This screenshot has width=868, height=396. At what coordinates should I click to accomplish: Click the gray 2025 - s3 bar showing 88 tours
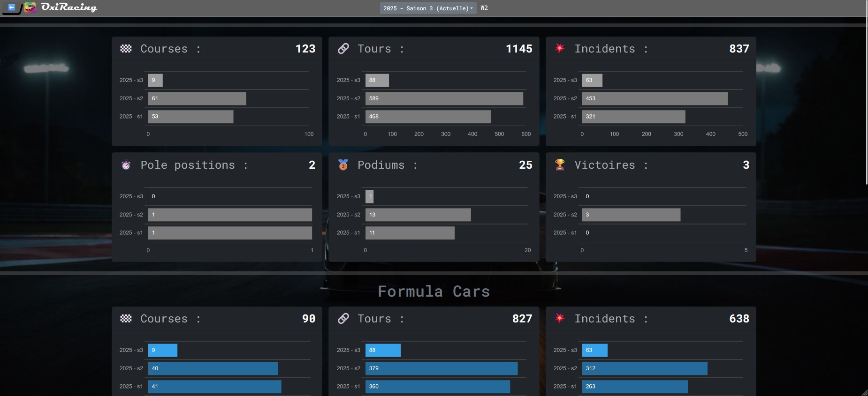(377, 80)
